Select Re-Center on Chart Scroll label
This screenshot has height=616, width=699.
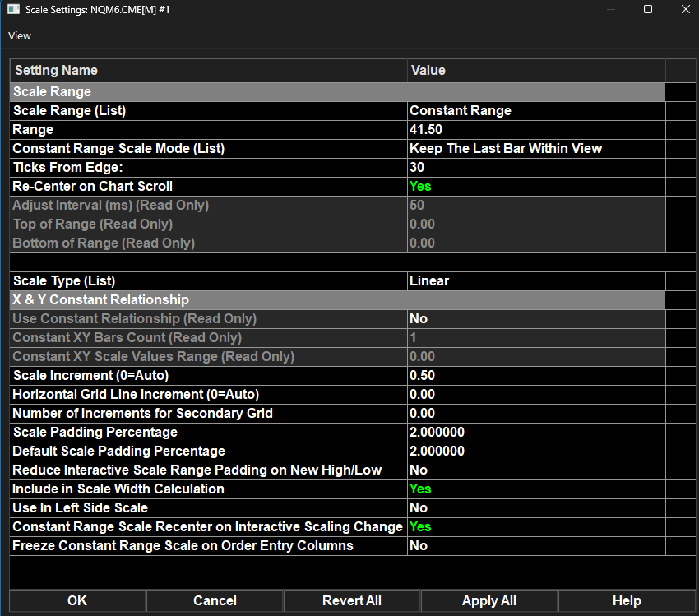point(92,187)
